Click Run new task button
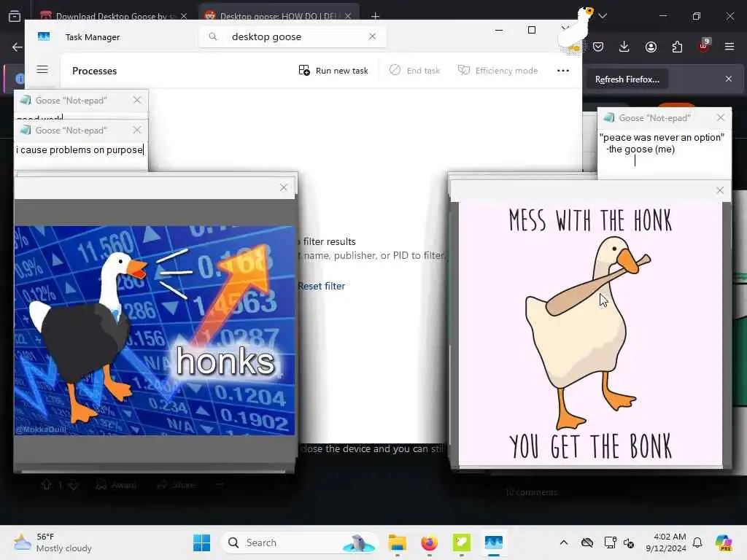Image resolution: width=747 pixels, height=560 pixels. pos(333,71)
